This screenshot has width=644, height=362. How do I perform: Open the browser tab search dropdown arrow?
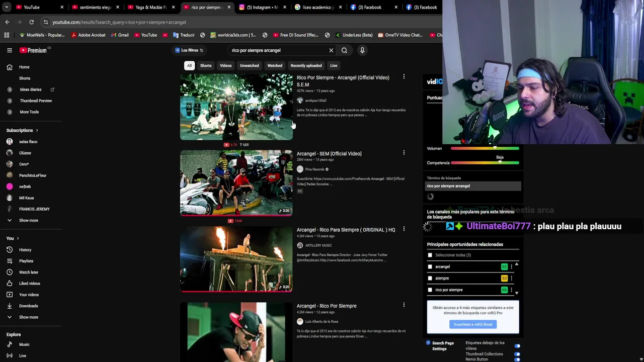click(7, 8)
